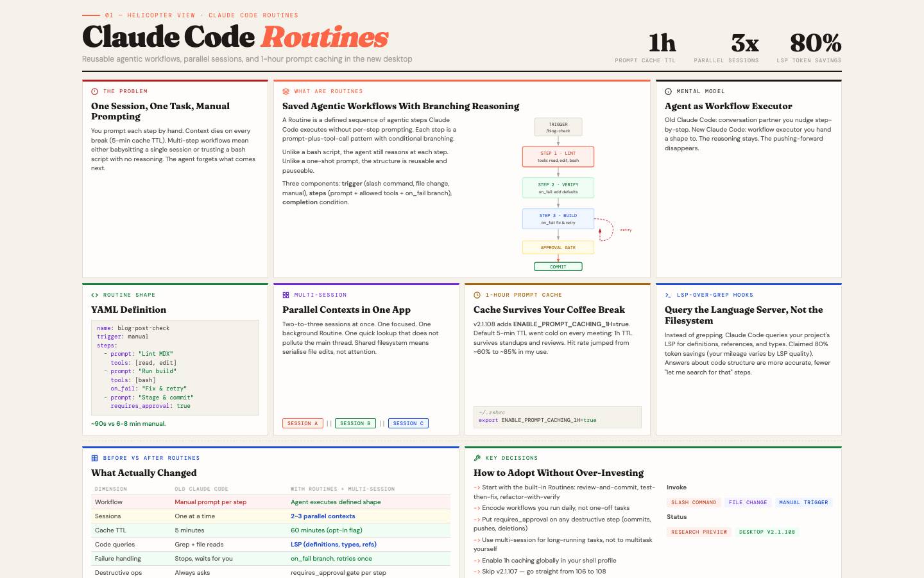Select the STEP 2 · VERIFY flowchart box
The height and width of the screenshot is (578, 924).
[558, 188]
